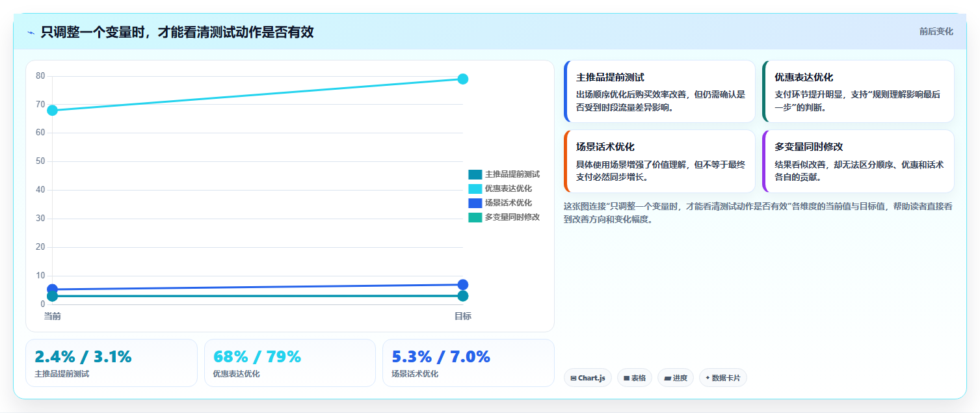This screenshot has height=413, width=980.
Task: Click the 当前 x-axis label
Action: click(x=52, y=316)
